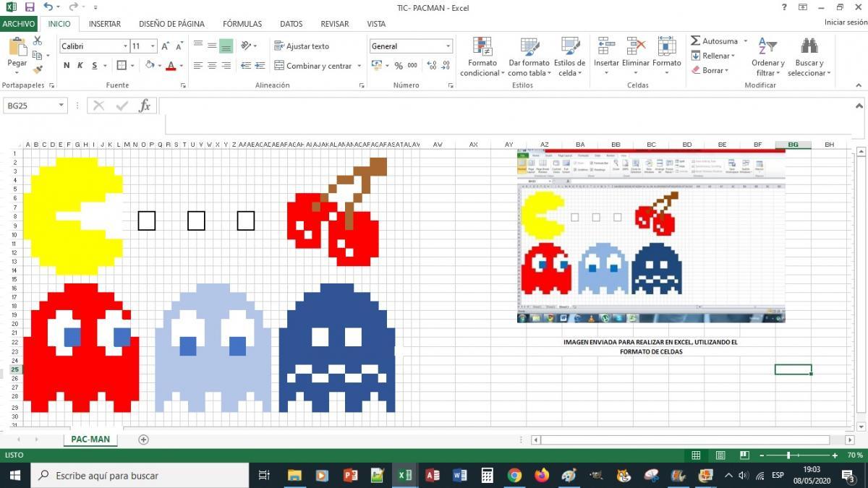This screenshot has height=488, width=868.
Task: Switch to the FÓRMULAS ribbon tab
Action: pyautogui.click(x=242, y=23)
